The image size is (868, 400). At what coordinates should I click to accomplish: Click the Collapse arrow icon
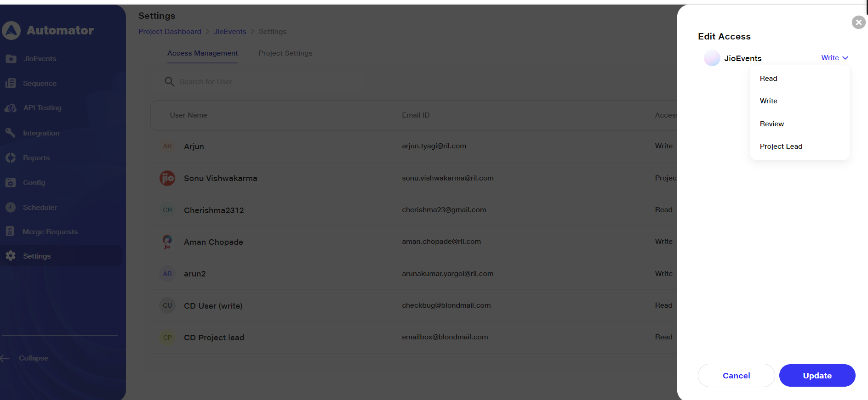5,358
